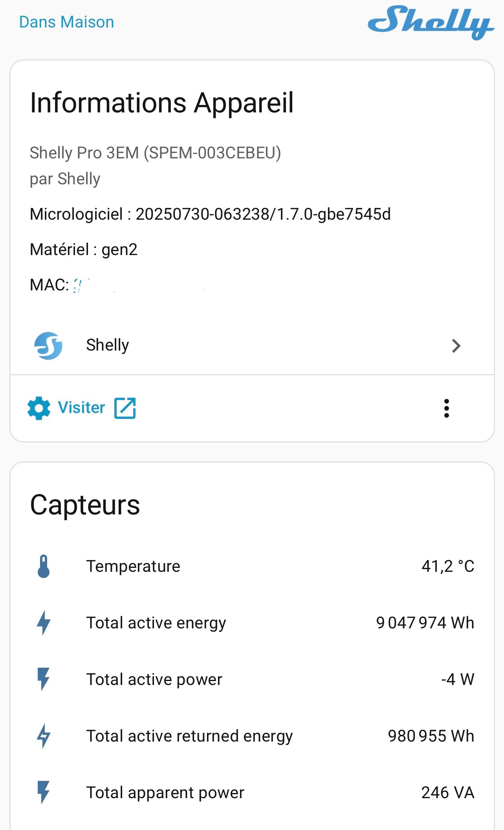Screen dimensions: 504x830
Task: Expand the Shelly integration chevron
Action: [456, 346]
